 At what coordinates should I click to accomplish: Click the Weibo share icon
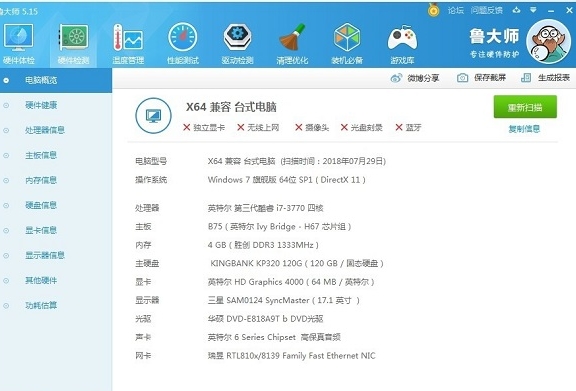click(396, 78)
